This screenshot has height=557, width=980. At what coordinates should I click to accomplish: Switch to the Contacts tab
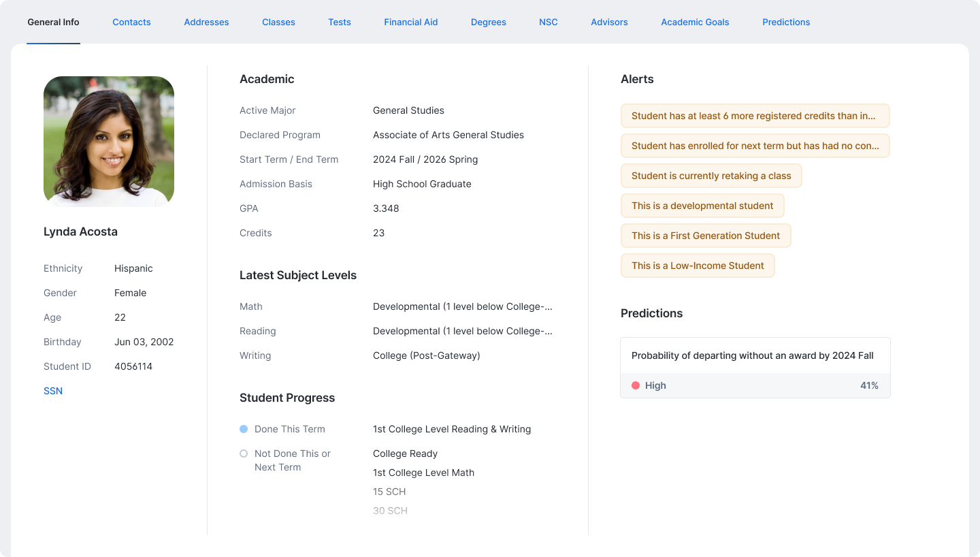[131, 22]
